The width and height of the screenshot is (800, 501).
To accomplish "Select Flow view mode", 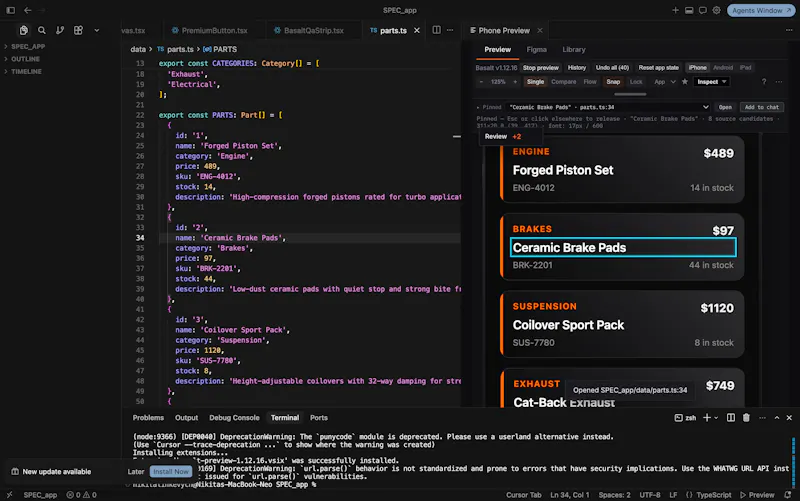I will [x=590, y=82].
